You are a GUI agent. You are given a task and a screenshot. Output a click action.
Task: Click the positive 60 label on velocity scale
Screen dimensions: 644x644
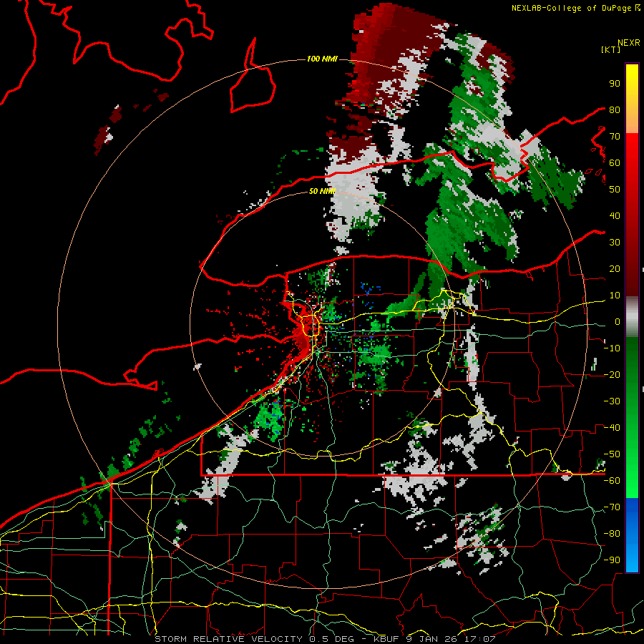(x=615, y=162)
